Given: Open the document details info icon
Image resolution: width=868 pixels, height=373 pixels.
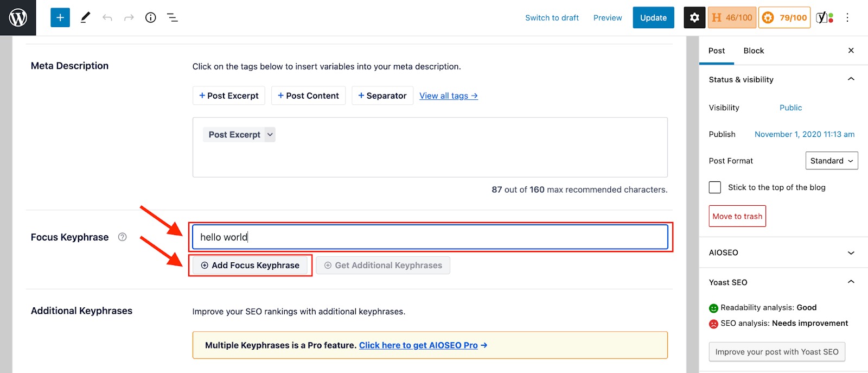Looking at the screenshot, I should coord(151,18).
